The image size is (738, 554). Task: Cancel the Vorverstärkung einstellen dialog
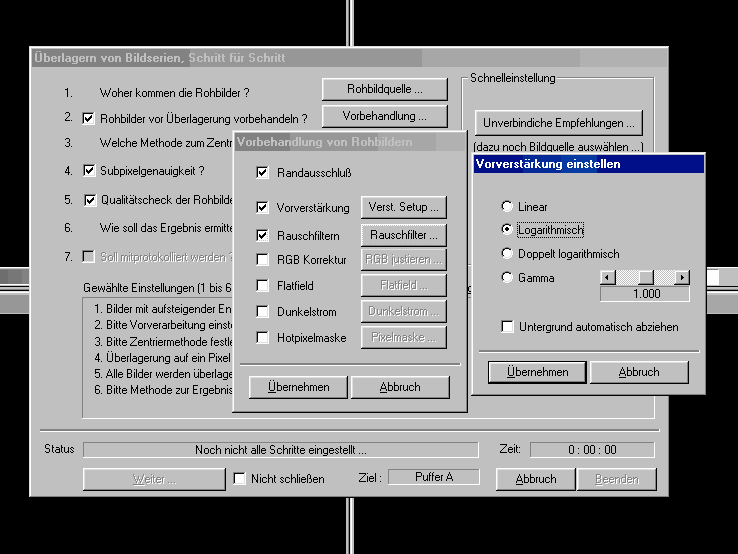[638, 372]
